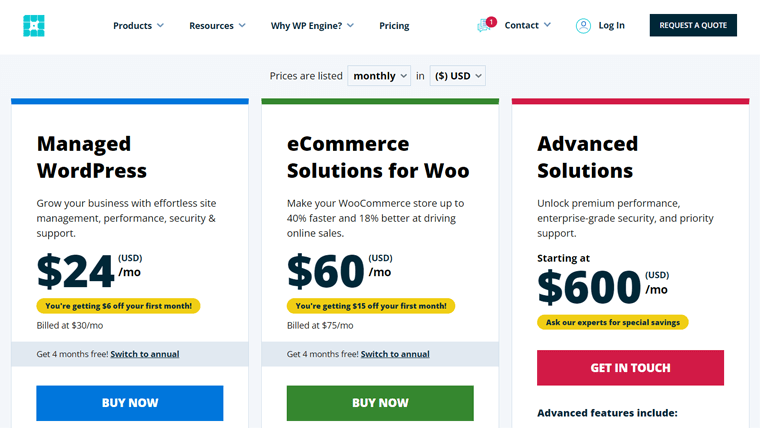This screenshot has height=428, width=760.
Task: Click the $6 off first month badge
Action: tap(118, 306)
